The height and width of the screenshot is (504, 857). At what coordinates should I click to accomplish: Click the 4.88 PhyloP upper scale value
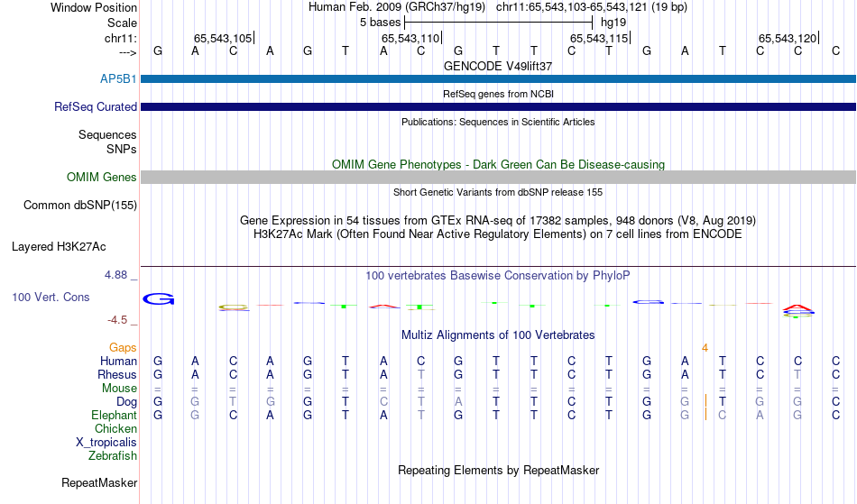(115, 275)
